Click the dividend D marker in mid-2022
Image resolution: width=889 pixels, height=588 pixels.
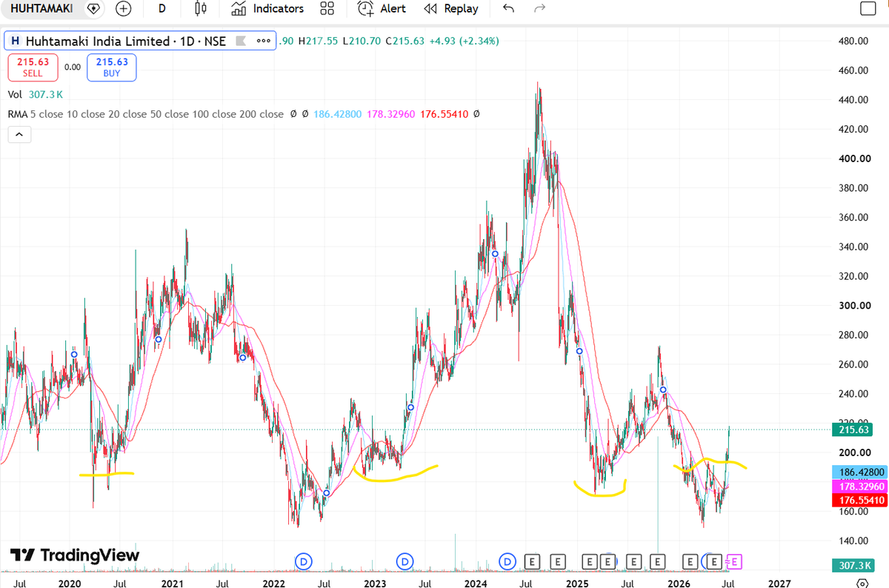pyautogui.click(x=304, y=561)
